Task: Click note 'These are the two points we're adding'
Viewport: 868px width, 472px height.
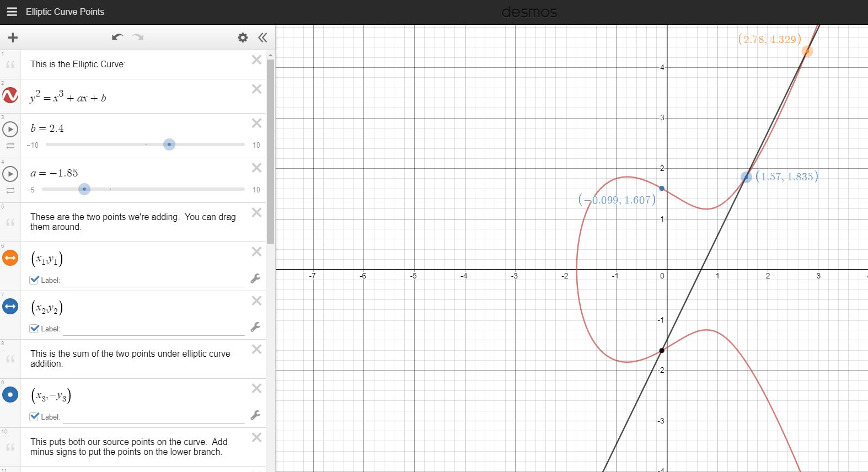Action: coord(133,222)
